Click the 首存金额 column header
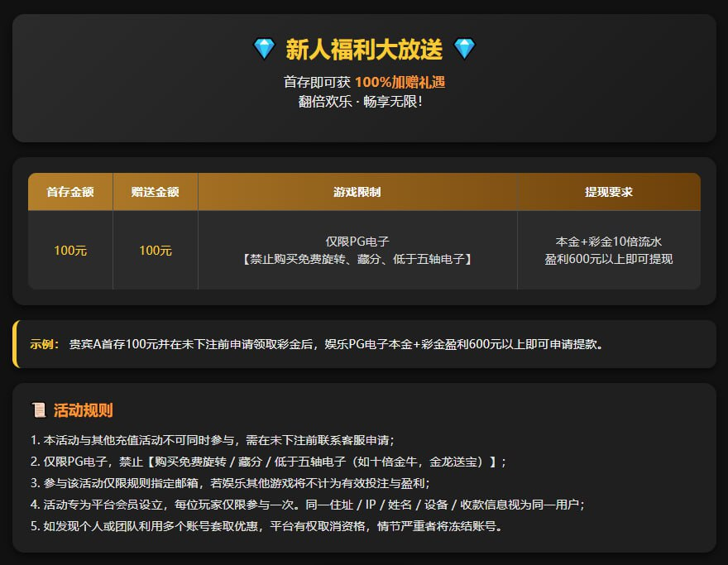Screen dimensions: 728x565 click(x=70, y=192)
